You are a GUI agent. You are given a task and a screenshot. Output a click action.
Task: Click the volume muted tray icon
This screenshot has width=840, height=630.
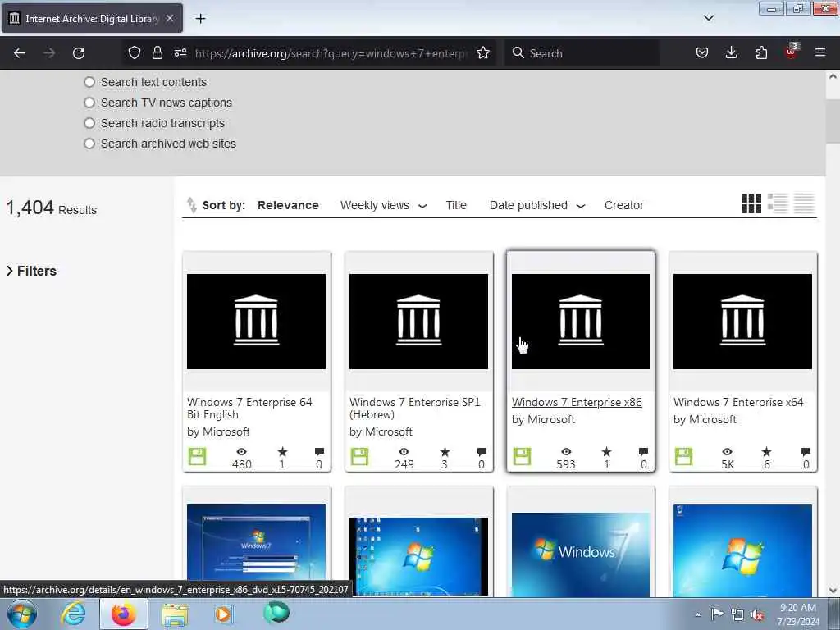757,615
